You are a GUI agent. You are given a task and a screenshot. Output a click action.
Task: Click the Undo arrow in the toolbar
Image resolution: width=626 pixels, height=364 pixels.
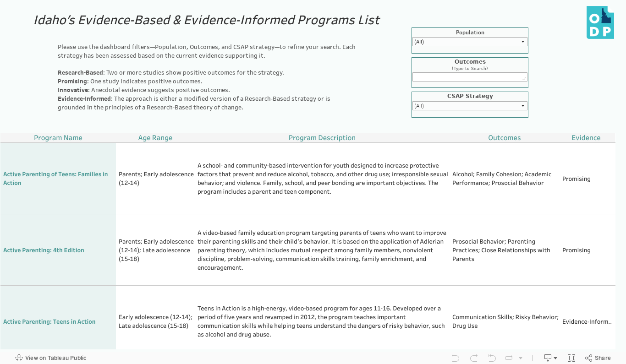pos(455,358)
